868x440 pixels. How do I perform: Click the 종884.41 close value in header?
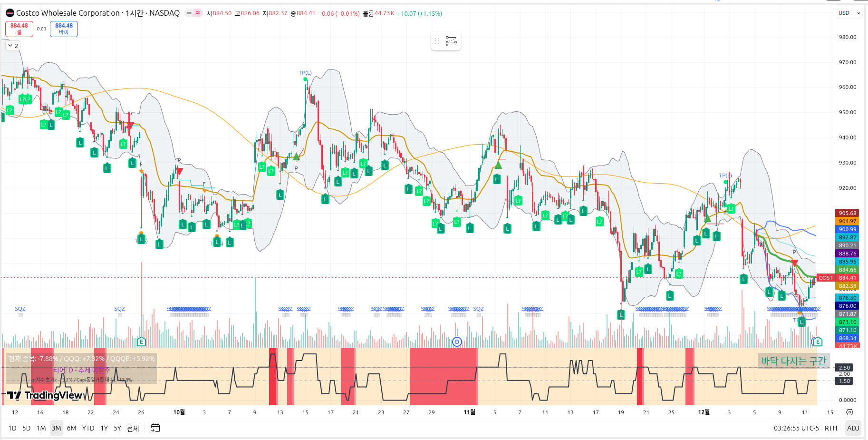click(303, 13)
